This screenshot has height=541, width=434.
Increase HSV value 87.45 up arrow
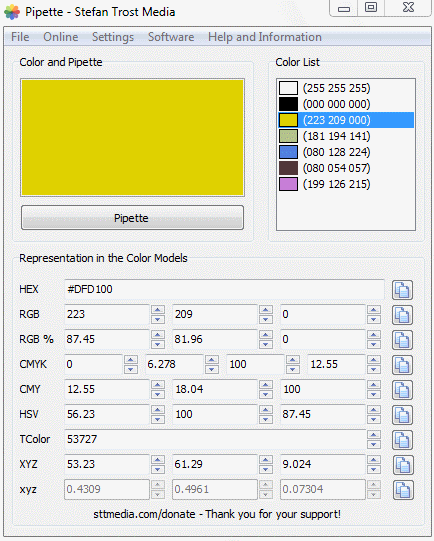pos(374,410)
